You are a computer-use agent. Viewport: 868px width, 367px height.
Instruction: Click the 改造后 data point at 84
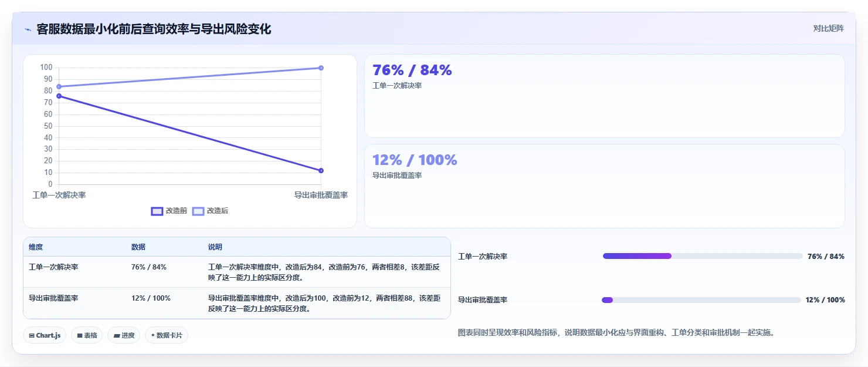59,86
